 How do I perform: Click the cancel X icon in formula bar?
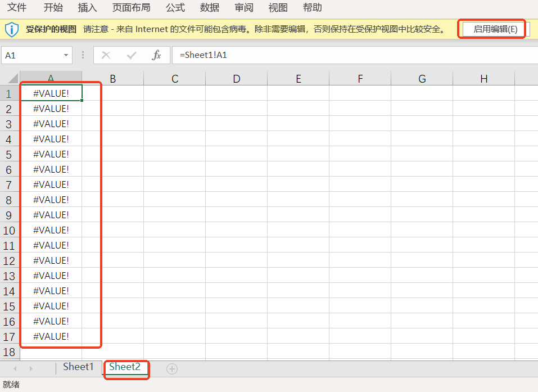[106, 55]
